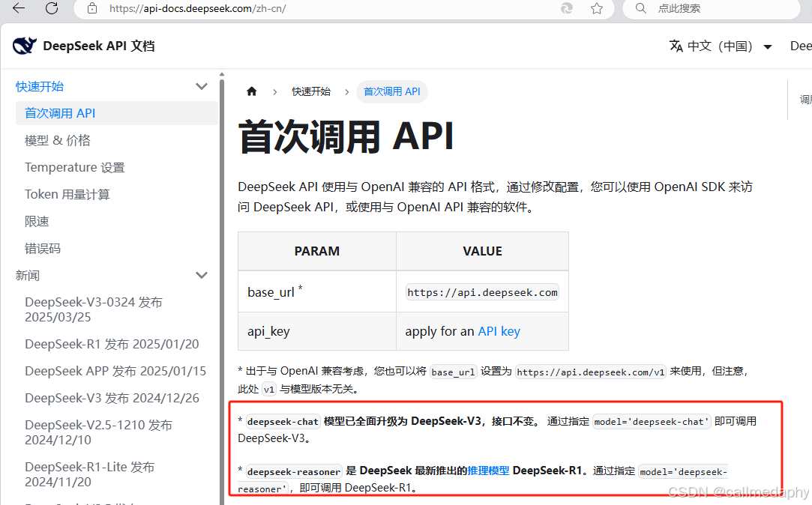Click DeepSeek API 文档 site title

(99, 46)
